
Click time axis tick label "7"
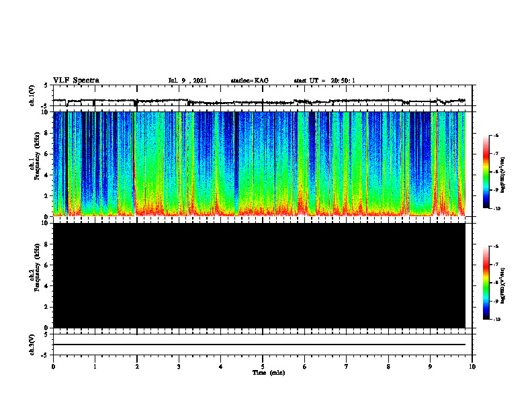coord(347,367)
